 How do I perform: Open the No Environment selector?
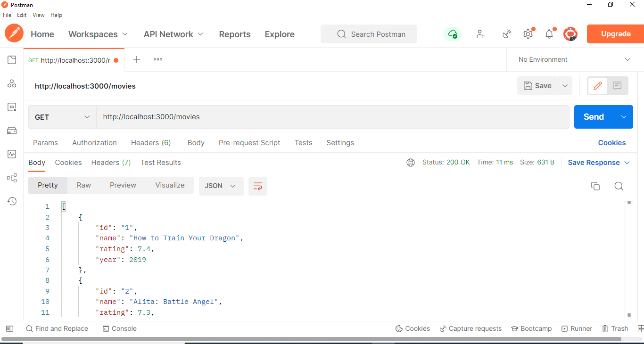pos(573,59)
